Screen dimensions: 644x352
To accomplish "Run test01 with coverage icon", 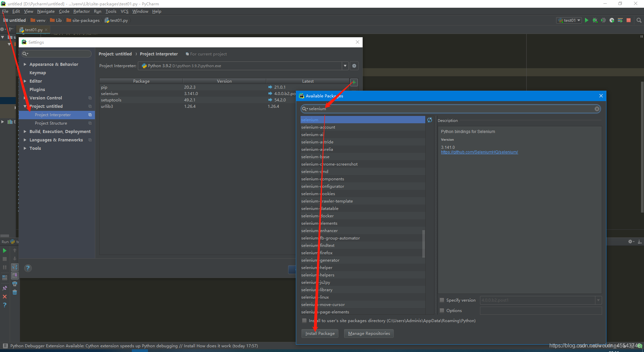I will pos(603,20).
